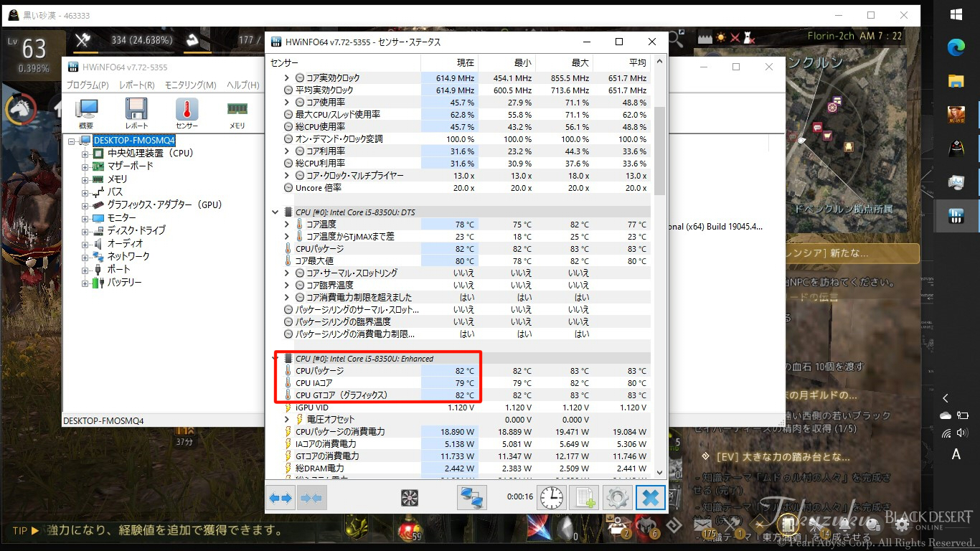Click the メモリ toolbar icon
The width and height of the screenshot is (980, 551).
pyautogui.click(x=237, y=113)
